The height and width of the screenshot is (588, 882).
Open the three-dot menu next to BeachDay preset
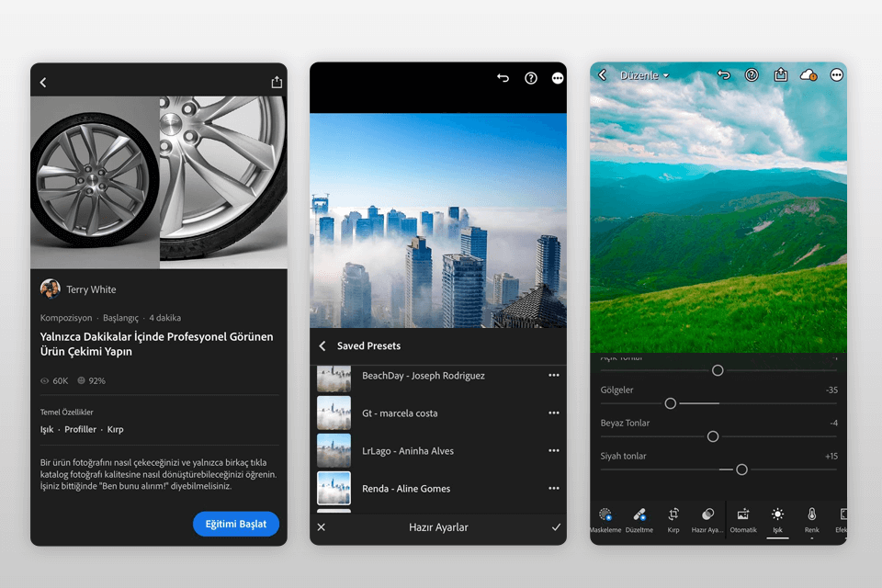(554, 375)
